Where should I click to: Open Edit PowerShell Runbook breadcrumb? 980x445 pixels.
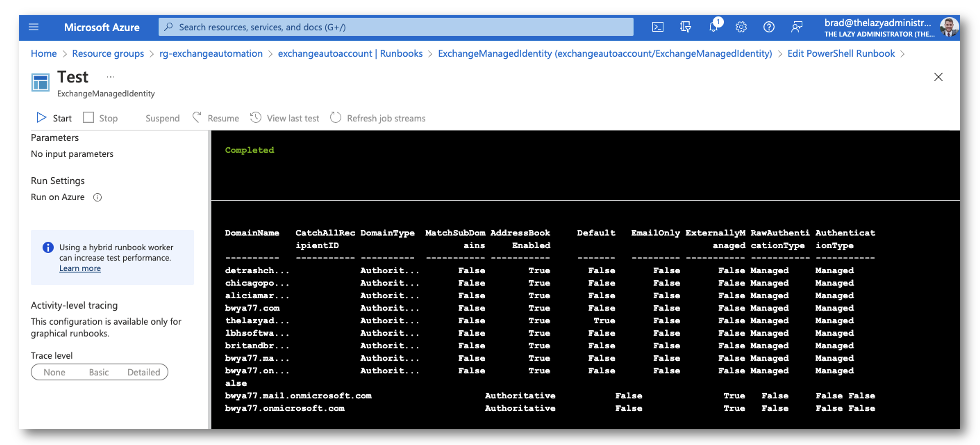pyautogui.click(x=841, y=54)
